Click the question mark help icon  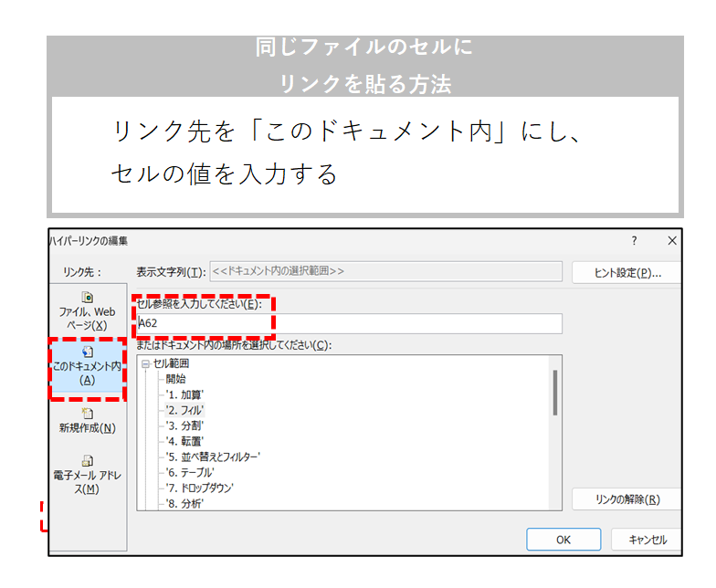634,241
